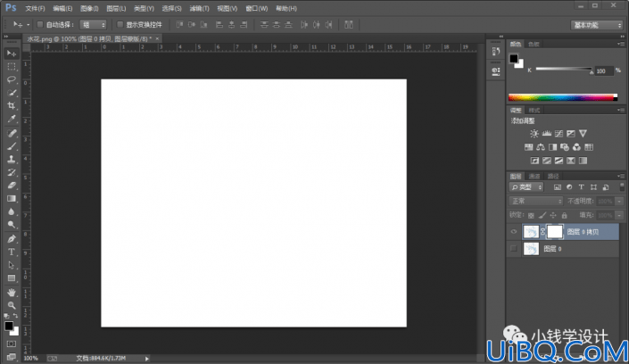
Task: Select the Horizontal Type tool
Action: point(12,252)
